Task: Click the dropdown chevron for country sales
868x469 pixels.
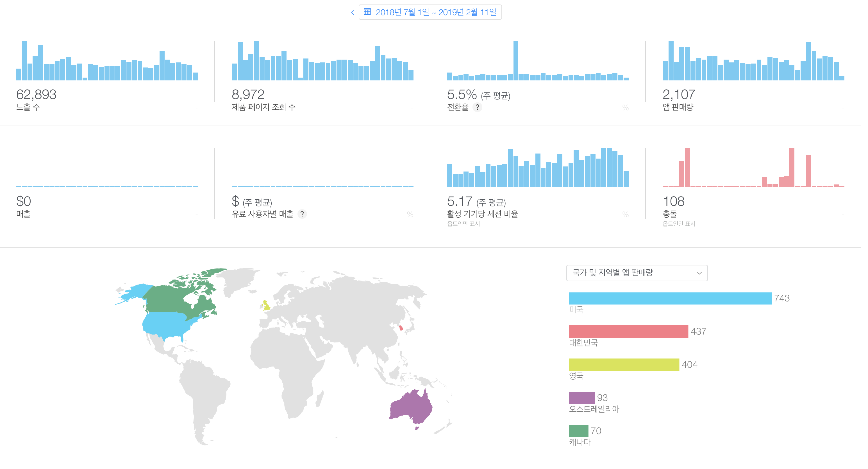Action: [699, 273]
